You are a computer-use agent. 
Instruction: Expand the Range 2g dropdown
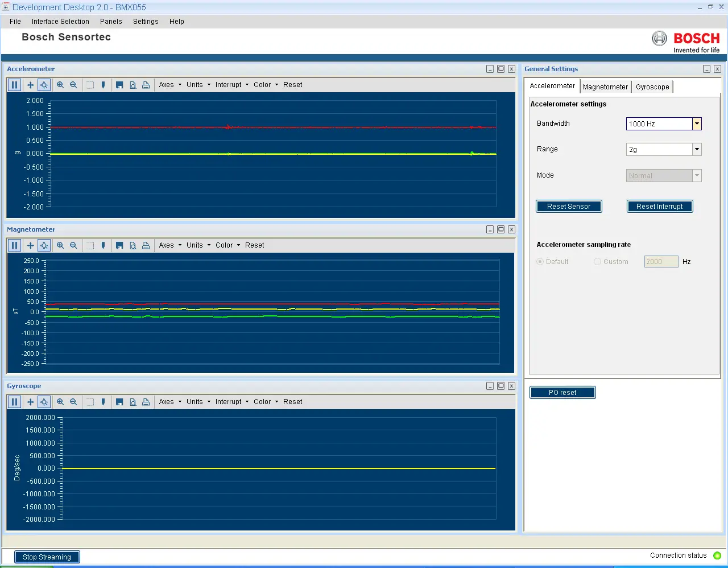[x=697, y=149]
